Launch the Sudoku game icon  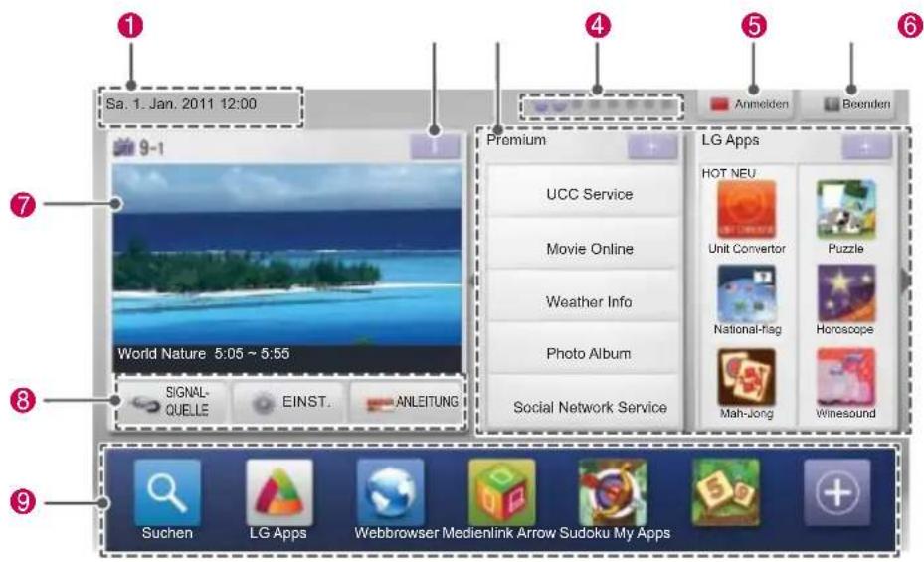pyautogui.click(x=725, y=492)
